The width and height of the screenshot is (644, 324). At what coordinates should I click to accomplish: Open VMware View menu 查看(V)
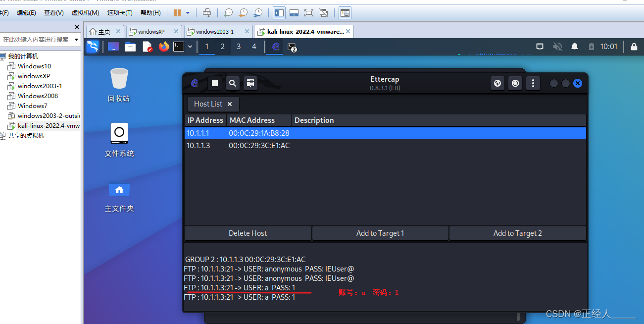coord(54,13)
